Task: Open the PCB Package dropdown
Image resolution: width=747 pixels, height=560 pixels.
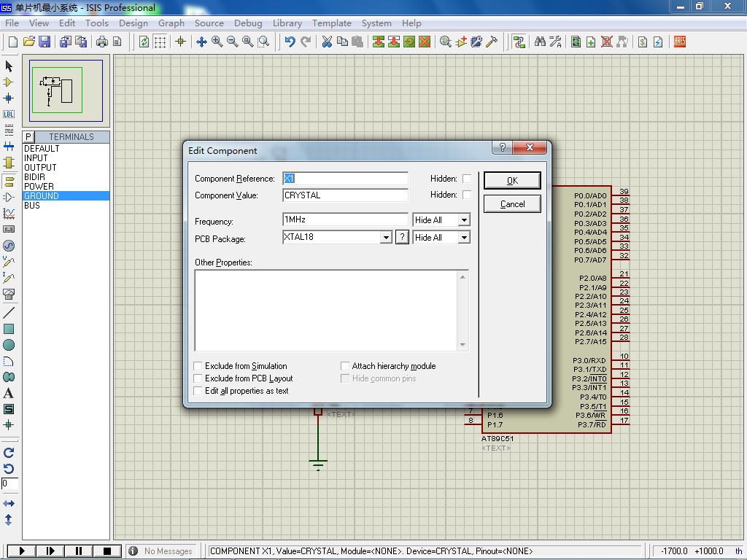Action: click(x=386, y=238)
